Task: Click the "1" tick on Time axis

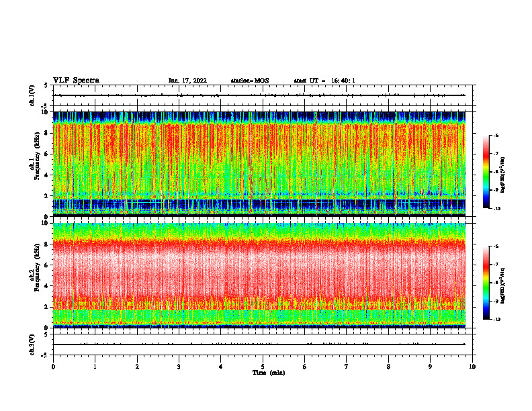Action: (x=95, y=367)
